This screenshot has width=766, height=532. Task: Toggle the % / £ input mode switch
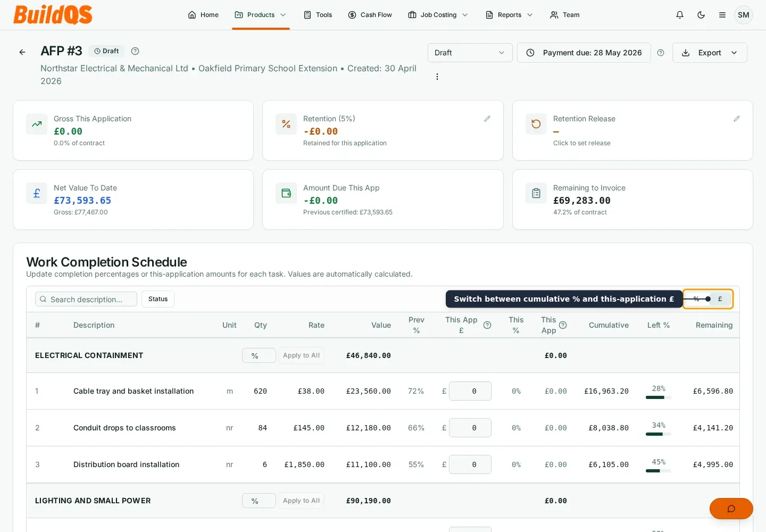click(708, 299)
